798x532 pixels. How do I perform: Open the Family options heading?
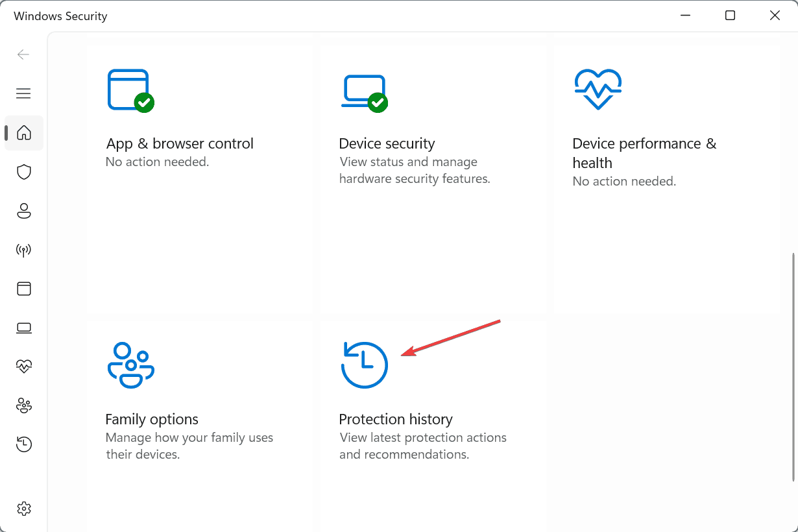click(152, 419)
